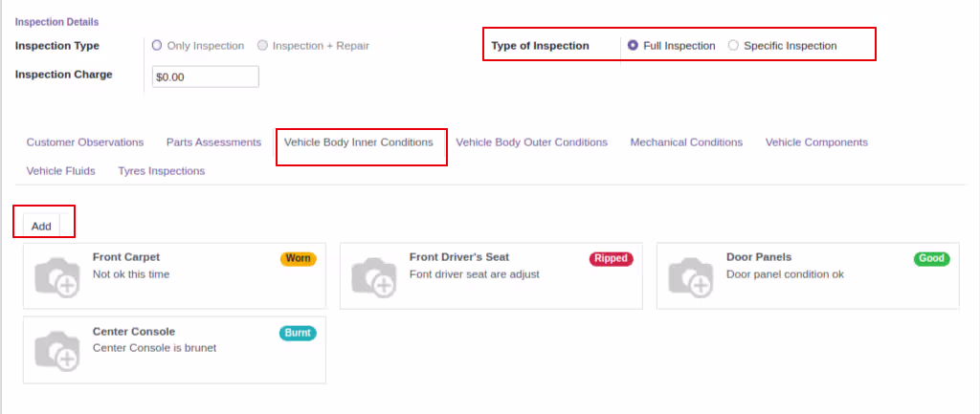Go to Mechanical Conditions tab
Image resolution: width=980 pixels, height=414 pixels.
coord(686,142)
